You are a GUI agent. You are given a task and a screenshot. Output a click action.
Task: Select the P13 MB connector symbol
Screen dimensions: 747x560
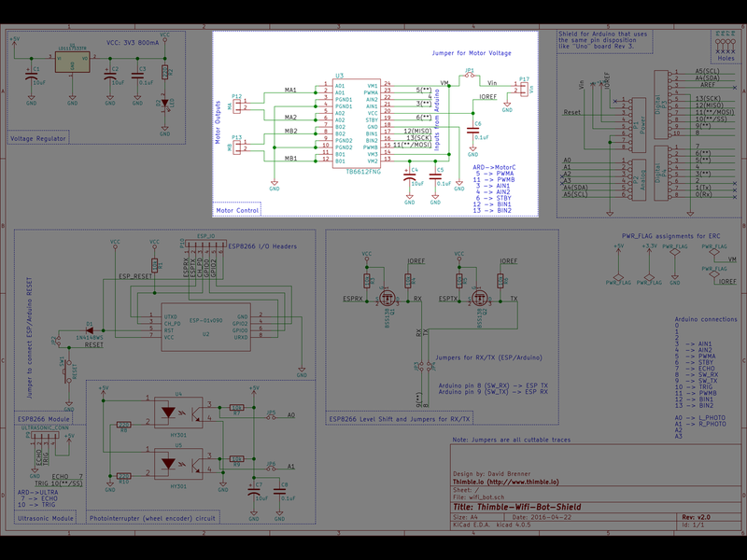pos(237,146)
